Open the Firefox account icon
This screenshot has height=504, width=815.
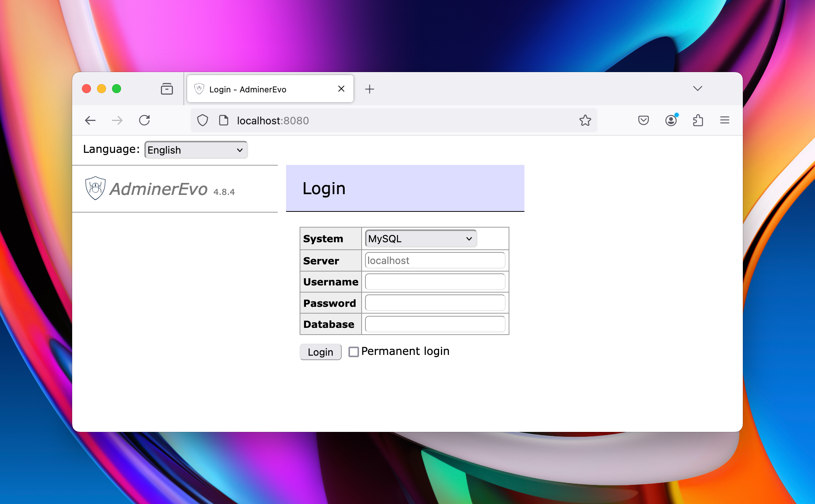671,121
